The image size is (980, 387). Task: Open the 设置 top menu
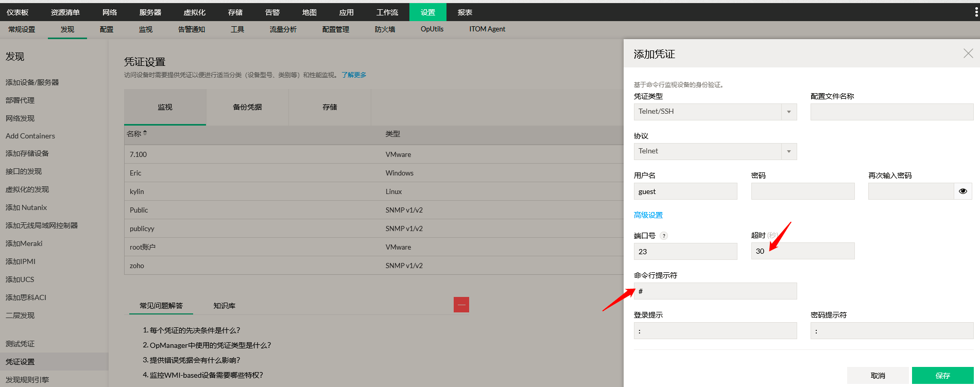pyautogui.click(x=428, y=12)
